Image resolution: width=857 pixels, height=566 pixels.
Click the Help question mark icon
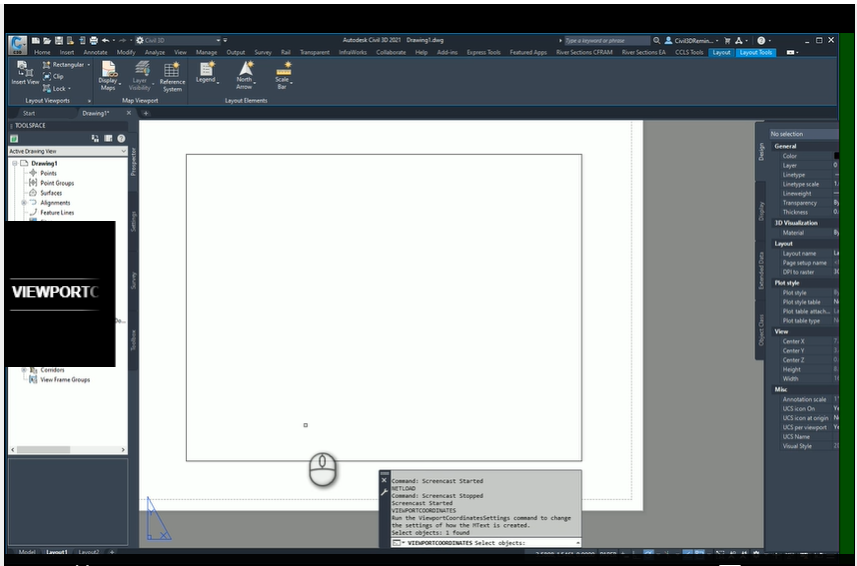click(x=761, y=40)
